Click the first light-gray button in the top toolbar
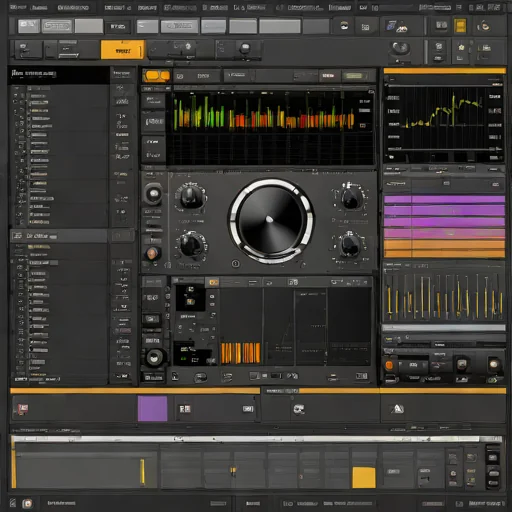512x512 pixels. [29, 26]
